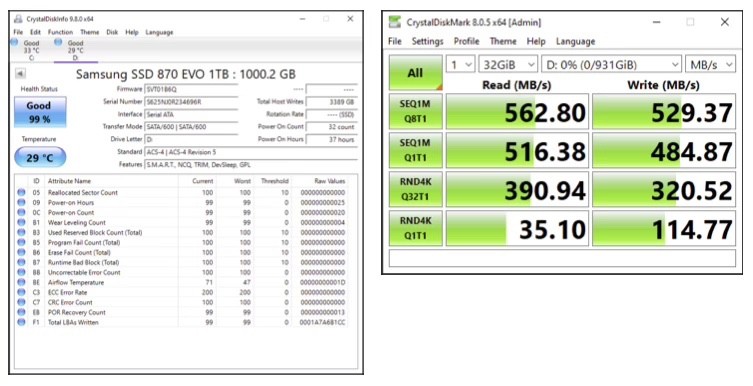The width and height of the screenshot is (753, 386).
Task: Open the drive dropdown showing D: 0%
Action: pos(611,64)
